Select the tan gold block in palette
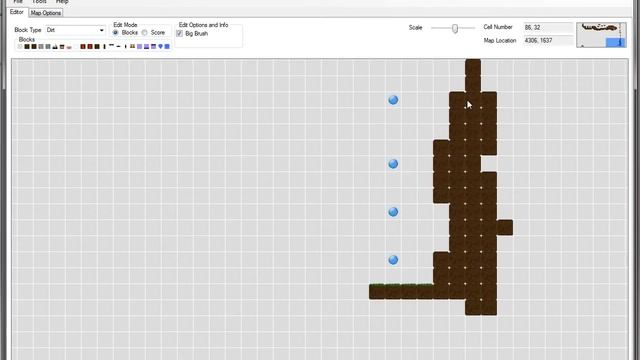Image resolution: width=640 pixels, height=360 pixels. click(x=133, y=46)
